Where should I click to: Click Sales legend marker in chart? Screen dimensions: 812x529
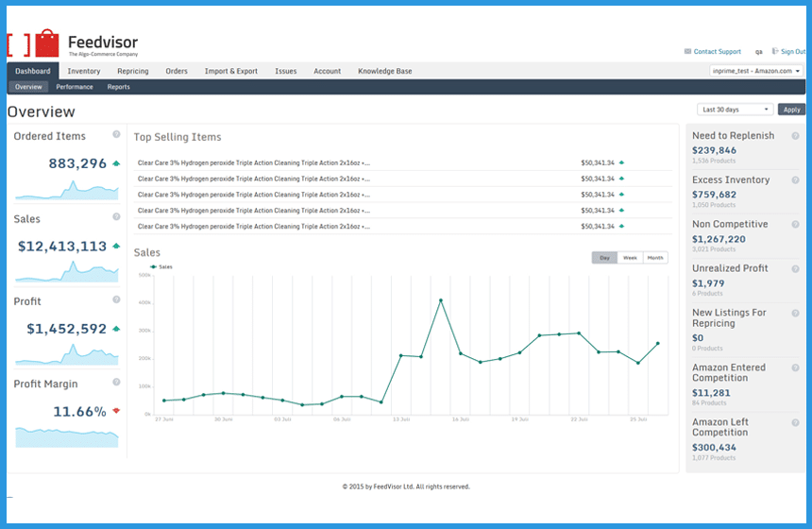153,266
